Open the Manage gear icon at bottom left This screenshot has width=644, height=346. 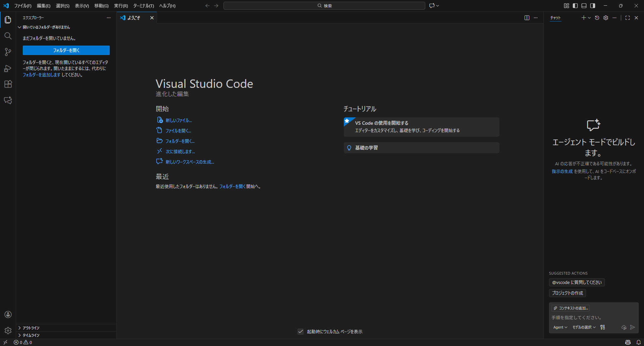(8, 331)
